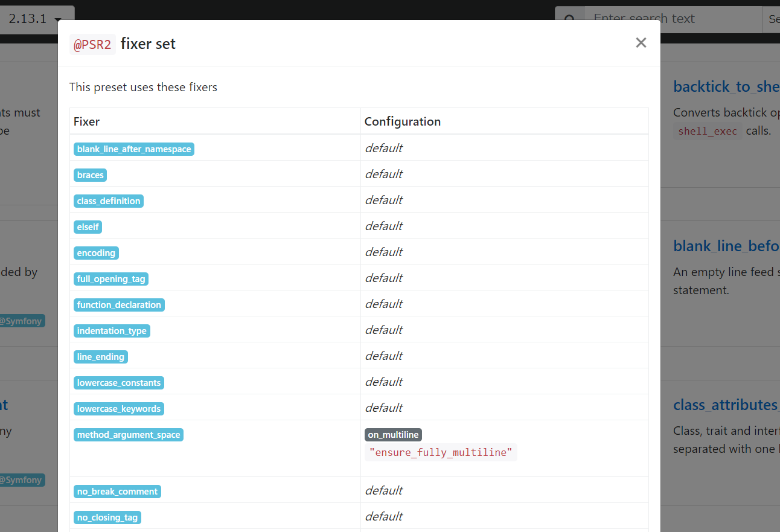
Task: Open the no_closing_tag fixer badge
Action: click(x=107, y=518)
